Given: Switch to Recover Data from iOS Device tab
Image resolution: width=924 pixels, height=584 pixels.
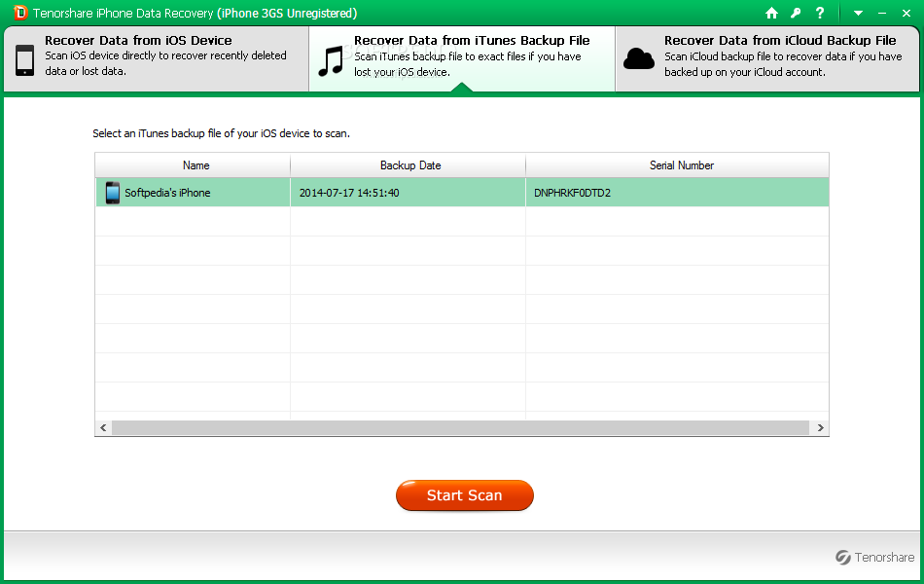Looking at the screenshot, I should pyautogui.click(x=157, y=58).
